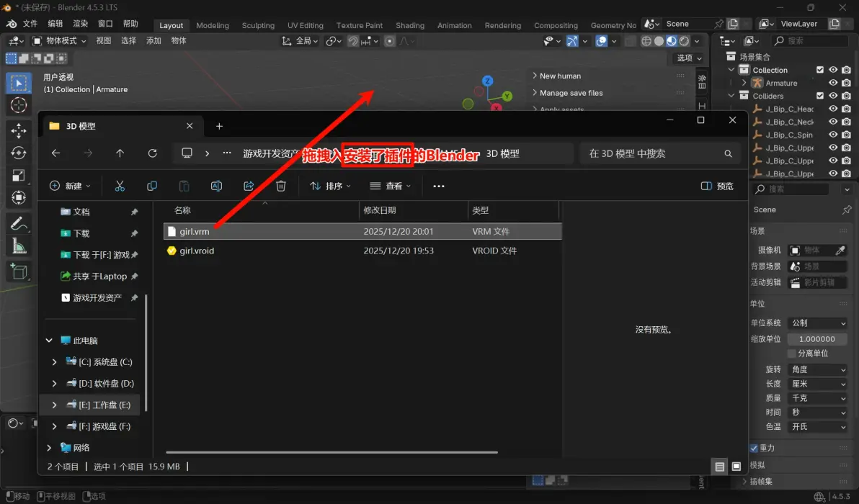The height and width of the screenshot is (504, 859).
Task: Click the Share icon in Explorer toolbar
Action: coord(249,186)
